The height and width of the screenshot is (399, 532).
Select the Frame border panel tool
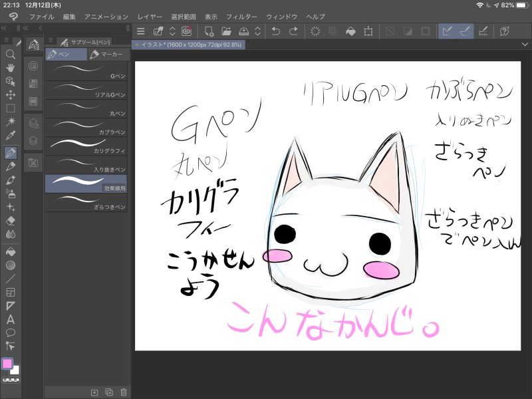pyautogui.click(x=11, y=293)
